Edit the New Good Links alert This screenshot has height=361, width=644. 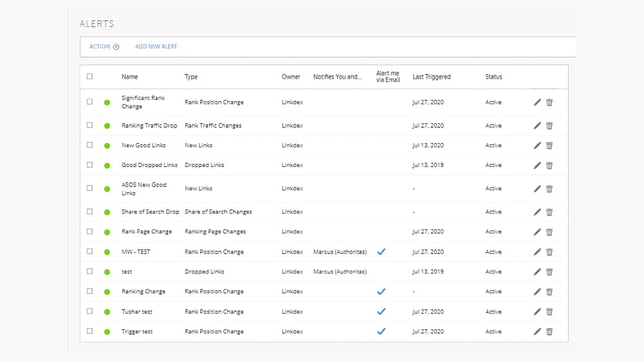point(537,146)
